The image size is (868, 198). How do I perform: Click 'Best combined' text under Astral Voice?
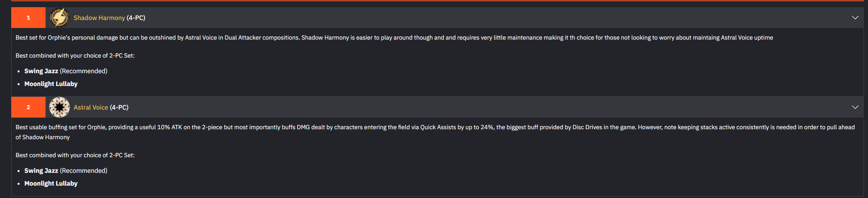tap(75, 155)
